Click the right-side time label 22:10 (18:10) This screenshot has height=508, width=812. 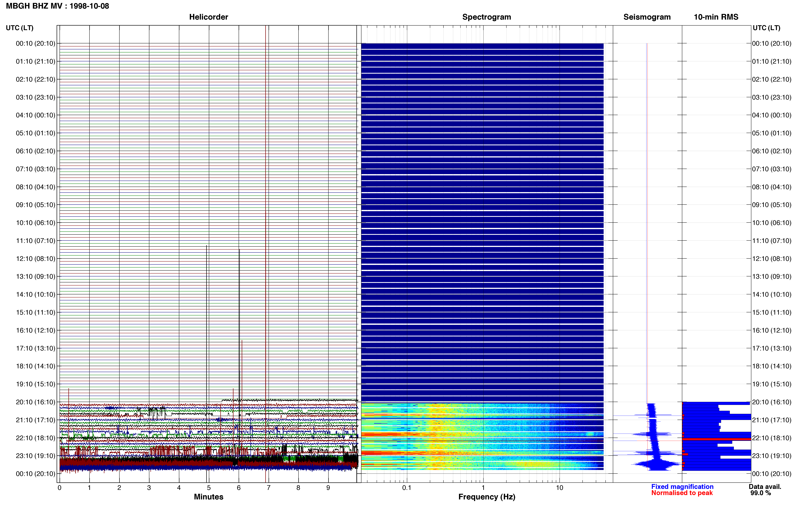[x=772, y=438]
